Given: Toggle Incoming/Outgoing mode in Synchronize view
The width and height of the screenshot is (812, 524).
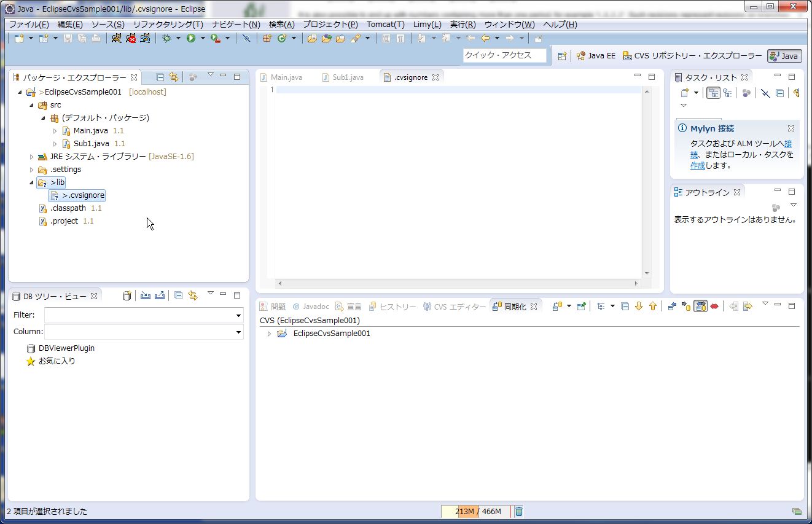Looking at the screenshot, I should (x=700, y=306).
